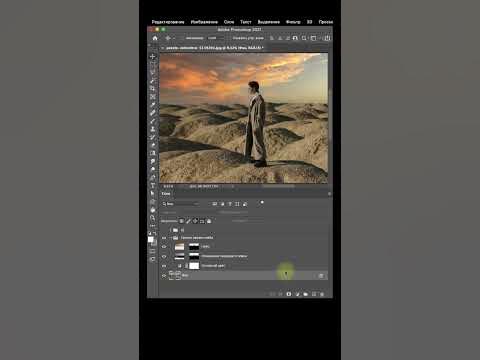Viewport: 480px width, 360px height.
Task: Open layer filter kind dropdown
Action: pyautogui.click(x=180, y=204)
